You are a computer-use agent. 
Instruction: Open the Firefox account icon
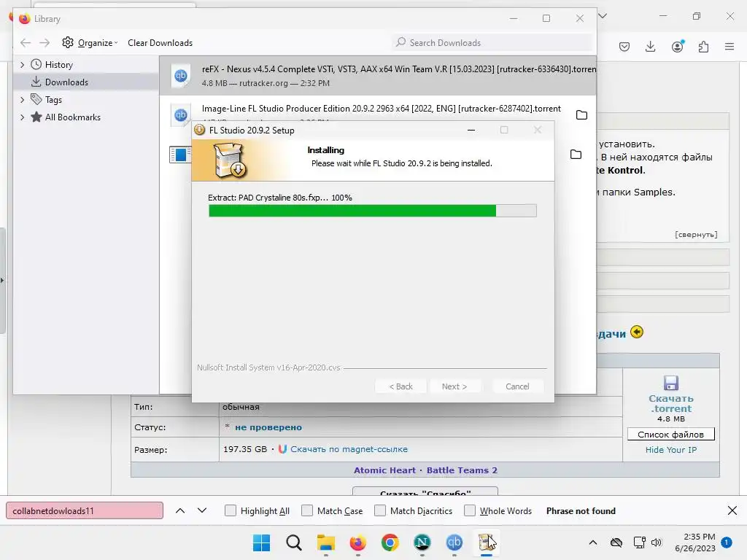point(677,47)
